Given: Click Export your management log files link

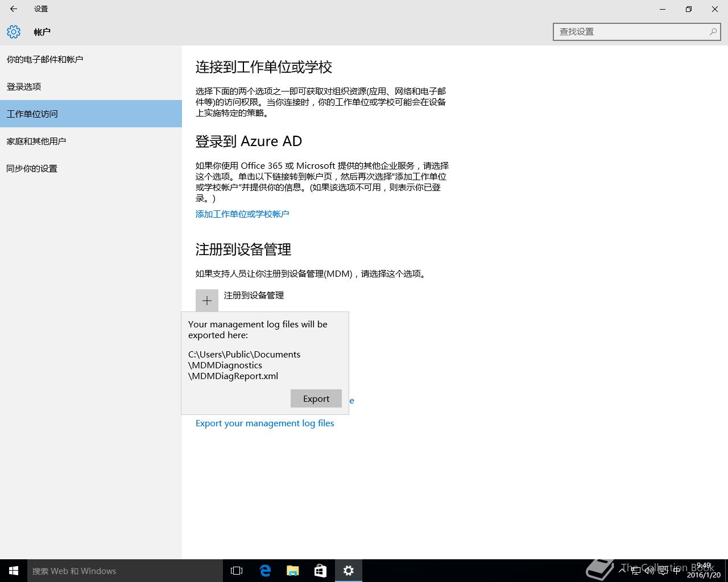Looking at the screenshot, I should tap(265, 423).
